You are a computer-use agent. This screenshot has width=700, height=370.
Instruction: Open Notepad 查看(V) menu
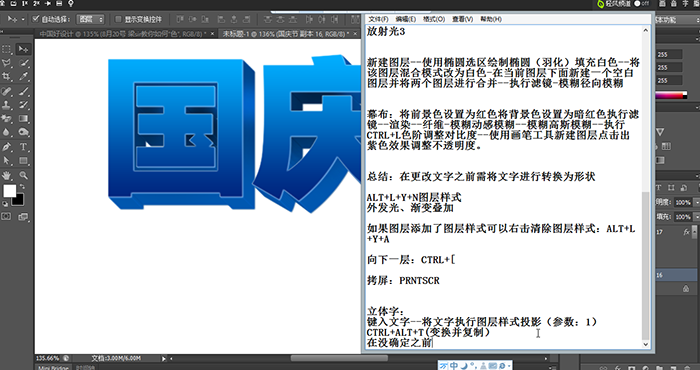462,19
